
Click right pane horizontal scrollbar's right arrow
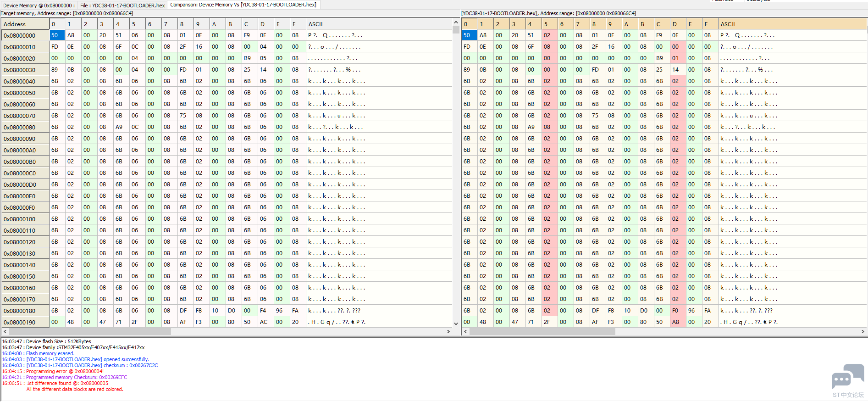tap(862, 331)
